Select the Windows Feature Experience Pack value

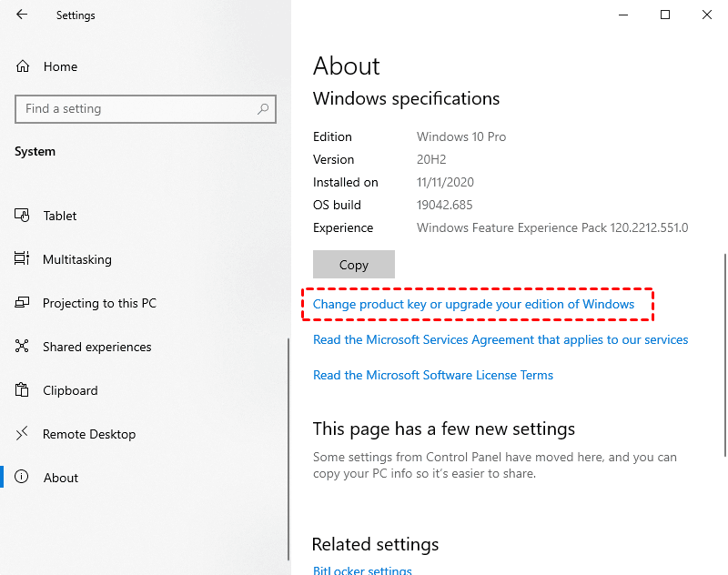point(552,227)
